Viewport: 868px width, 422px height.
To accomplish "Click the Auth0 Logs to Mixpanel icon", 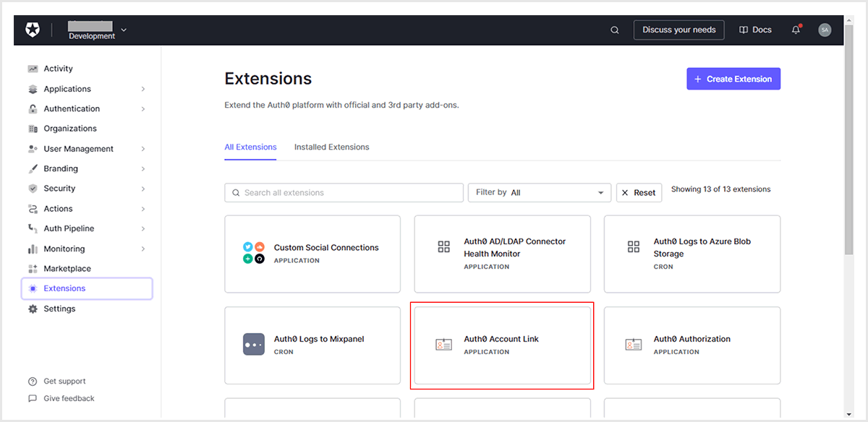I will coord(254,345).
